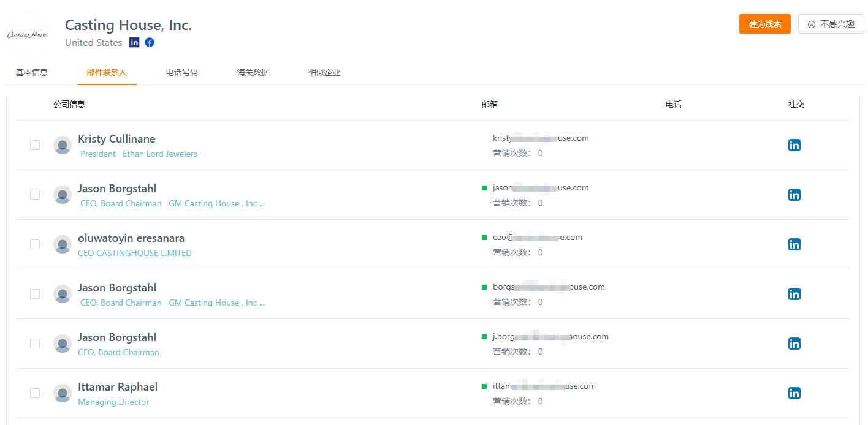Click green verified dot beside Ittamar's email
This screenshot has height=425, width=868.
click(x=484, y=386)
